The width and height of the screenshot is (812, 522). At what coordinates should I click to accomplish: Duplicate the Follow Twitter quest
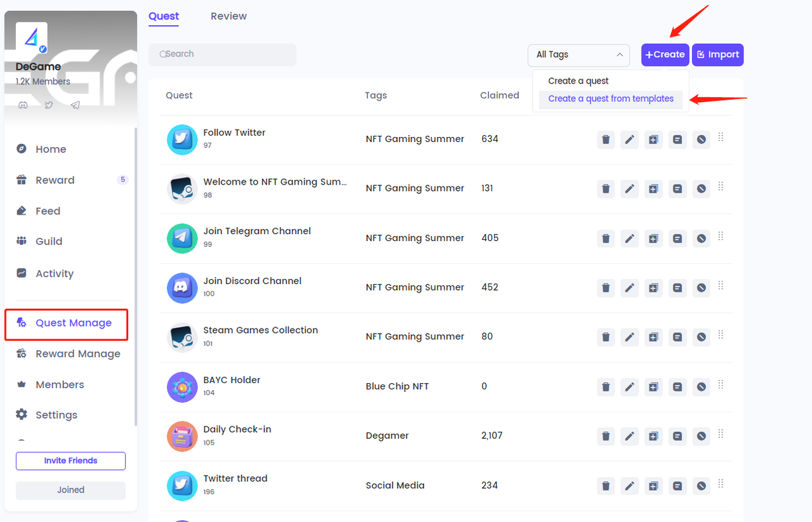pos(653,140)
